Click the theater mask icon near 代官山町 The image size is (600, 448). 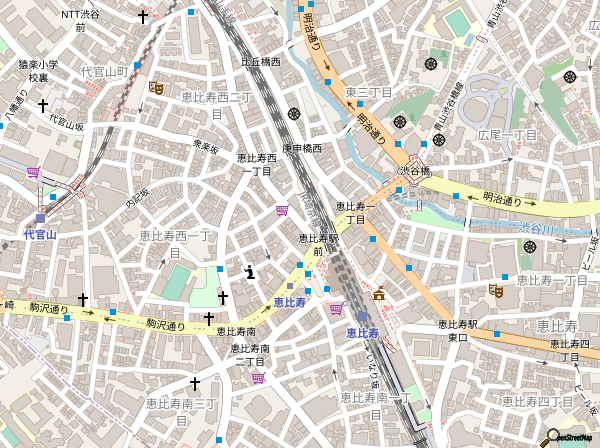click(x=156, y=88)
